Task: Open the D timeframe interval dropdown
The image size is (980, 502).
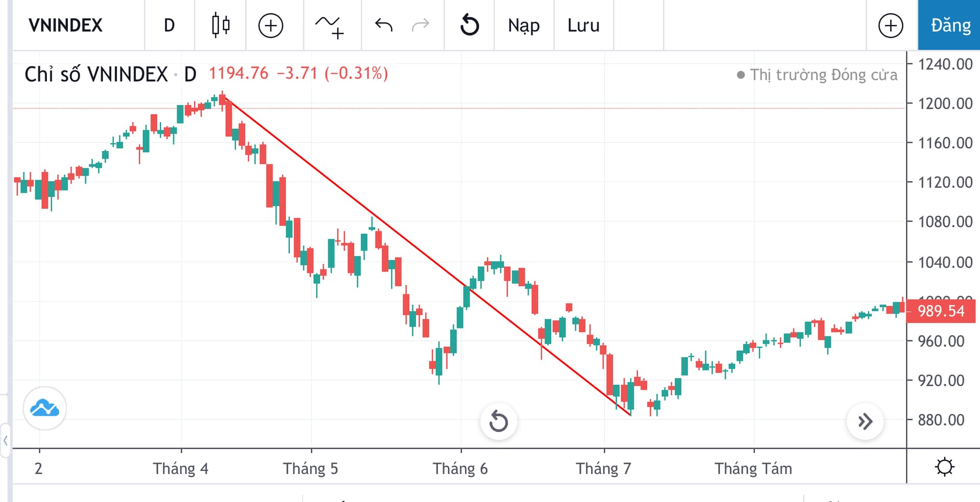Action: tap(169, 25)
